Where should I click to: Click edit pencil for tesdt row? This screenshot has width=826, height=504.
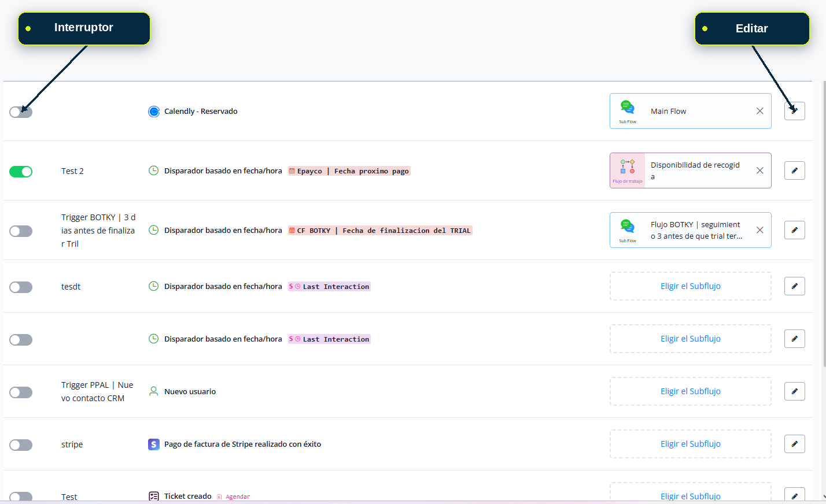tap(795, 286)
